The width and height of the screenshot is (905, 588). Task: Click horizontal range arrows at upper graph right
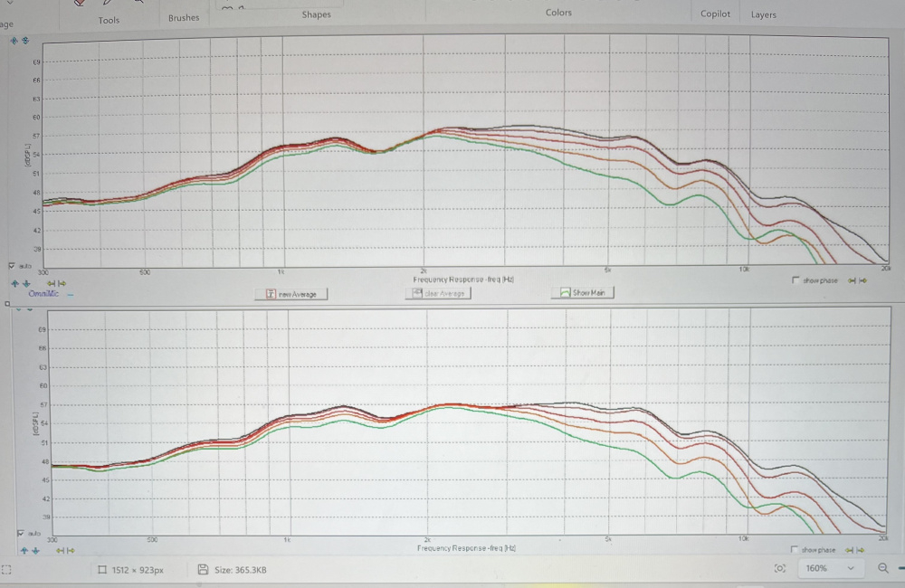[857, 280]
